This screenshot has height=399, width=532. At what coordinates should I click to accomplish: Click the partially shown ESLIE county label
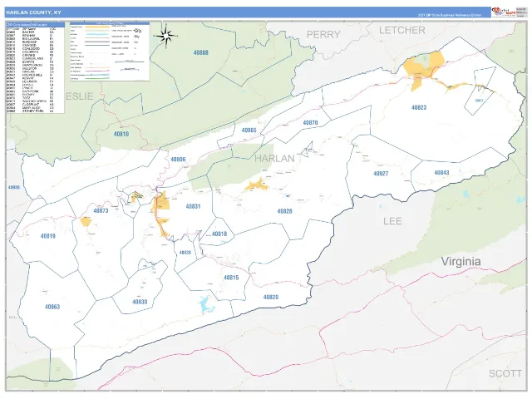[79, 96]
